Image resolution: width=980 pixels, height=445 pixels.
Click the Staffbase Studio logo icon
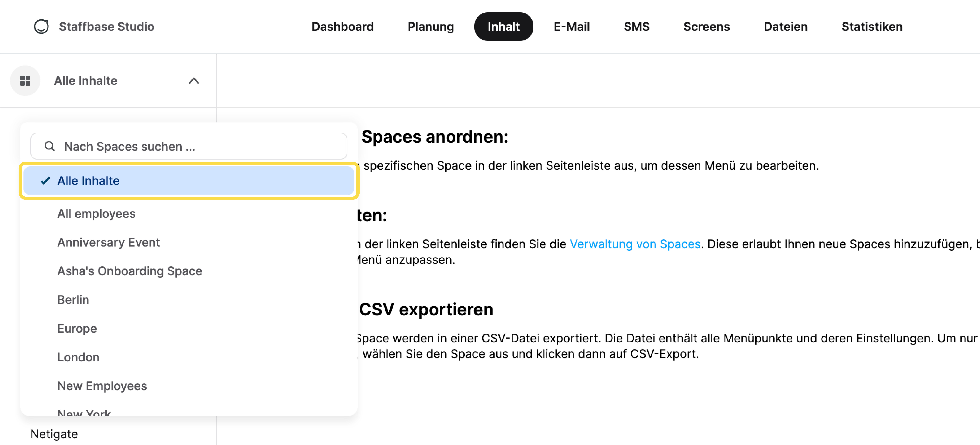coord(41,27)
